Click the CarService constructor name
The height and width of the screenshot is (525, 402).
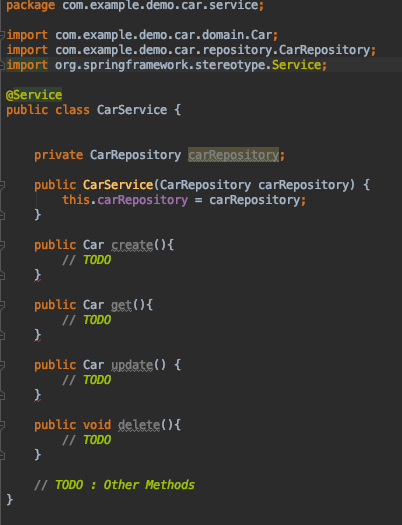(118, 185)
